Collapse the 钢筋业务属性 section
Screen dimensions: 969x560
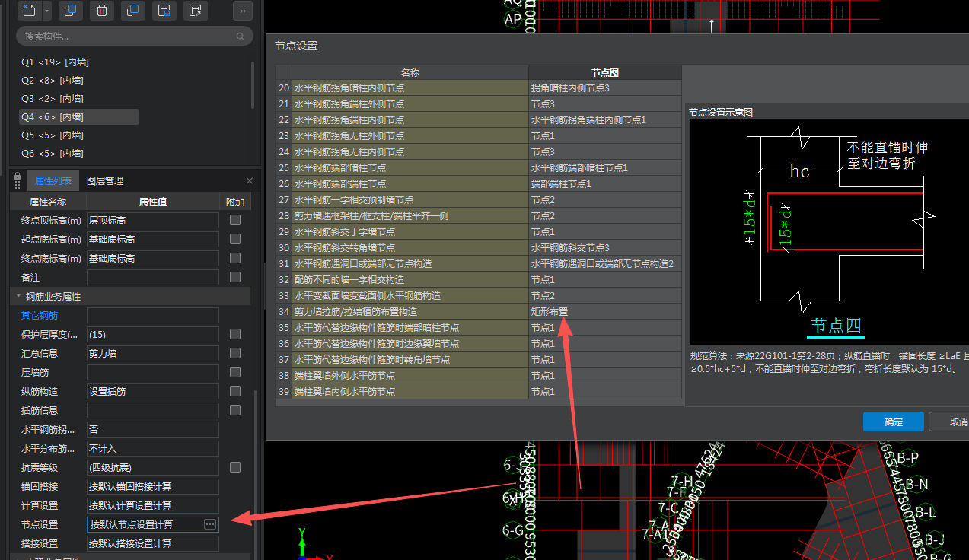click(x=19, y=296)
